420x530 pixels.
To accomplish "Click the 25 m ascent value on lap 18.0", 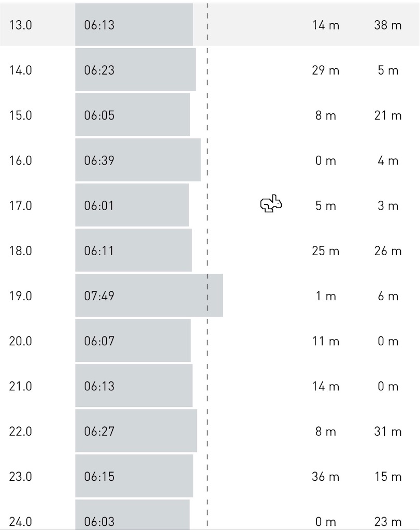I will coord(325,251).
